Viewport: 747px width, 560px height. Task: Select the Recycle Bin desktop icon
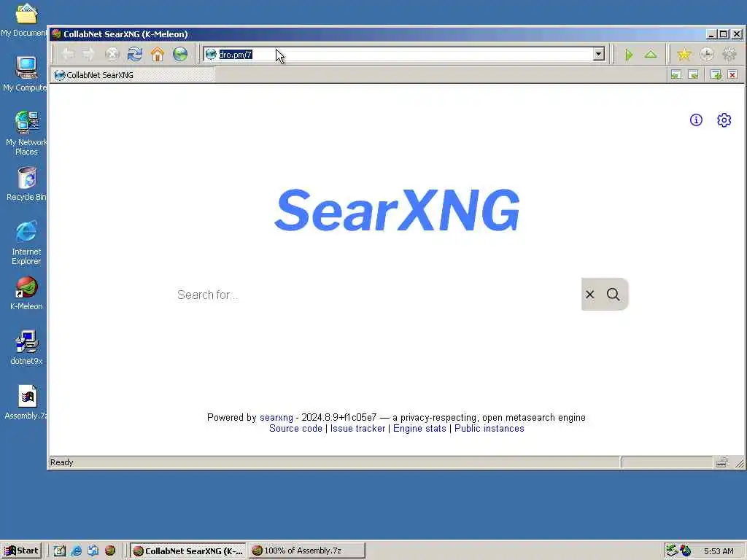click(x=26, y=184)
